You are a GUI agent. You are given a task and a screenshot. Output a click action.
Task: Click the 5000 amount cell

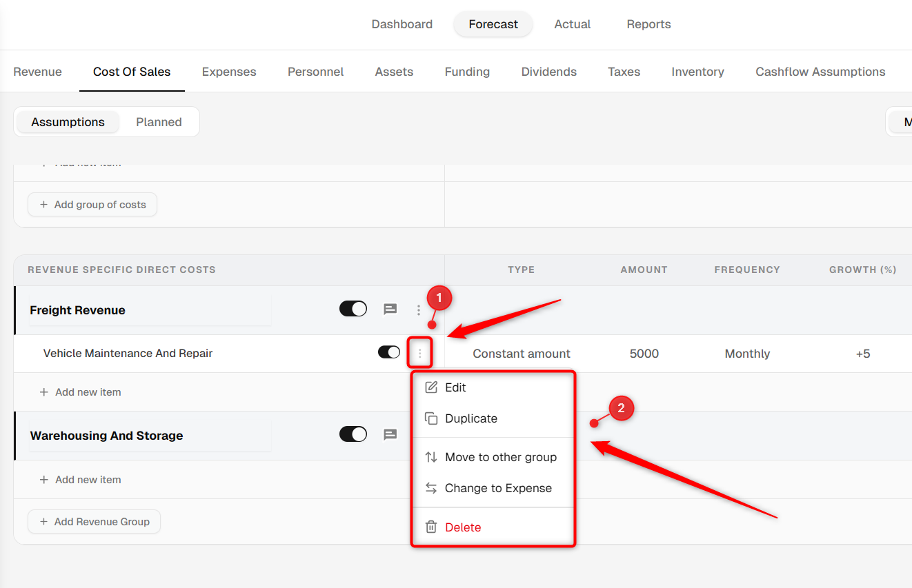[x=644, y=354]
